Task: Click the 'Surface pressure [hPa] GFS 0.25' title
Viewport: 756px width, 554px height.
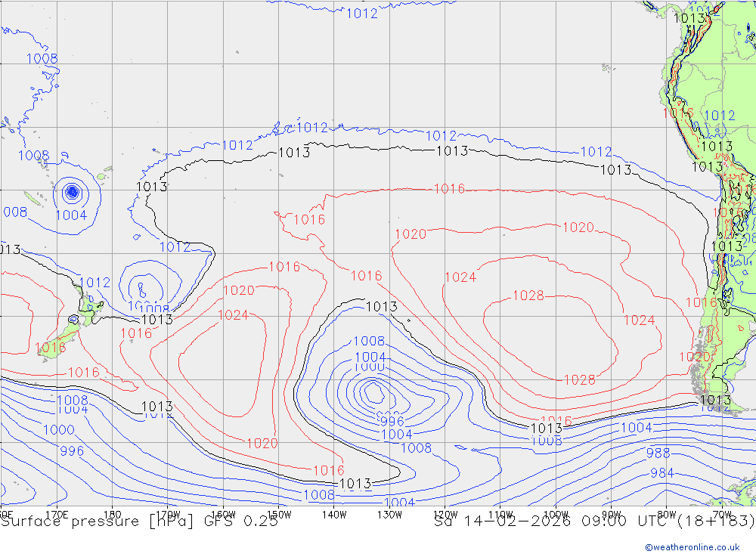Action: 139,522
